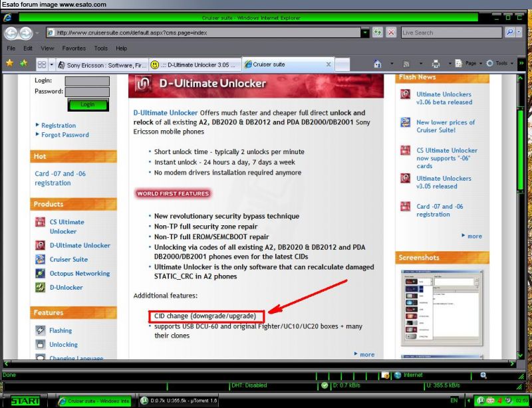Click the vertical scrollbar down arrow
The width and height of the screenshot is (532, 408).
coord(521,355)
